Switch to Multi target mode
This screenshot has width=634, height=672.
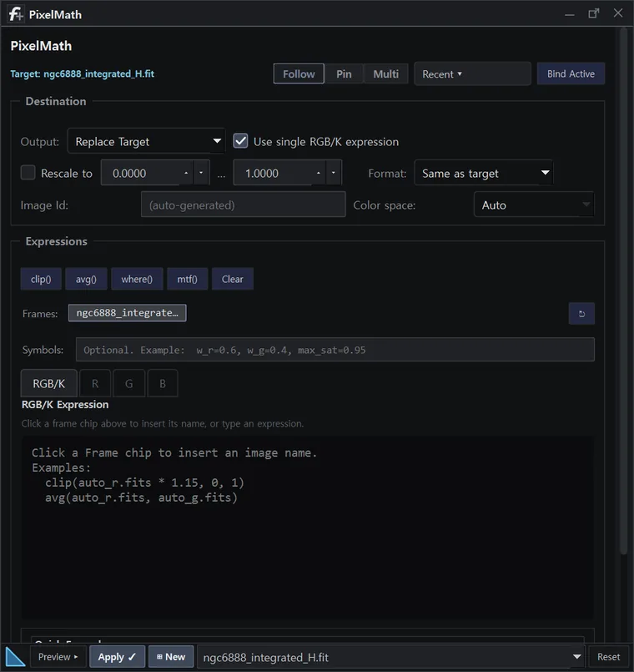pyautogui.click(x=385, y=73)
